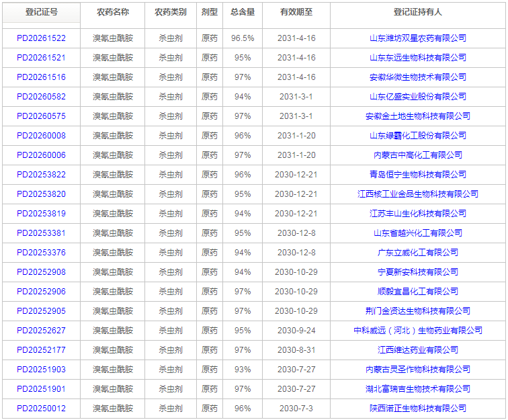This screenshot has width=508, height=420.
Task: Open registration number PD20260008
Action: click(41, 136)
